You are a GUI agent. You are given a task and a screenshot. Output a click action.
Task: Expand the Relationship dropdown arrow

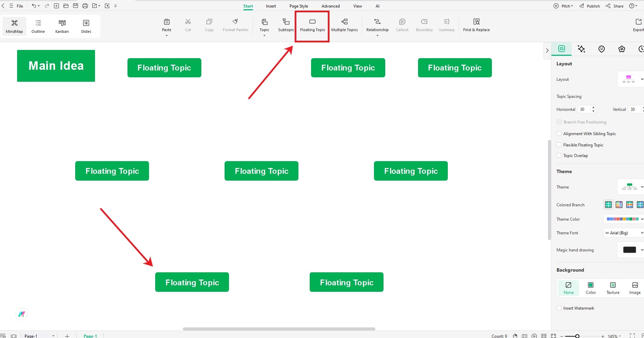pyautogui.click(x=377, y=36)
